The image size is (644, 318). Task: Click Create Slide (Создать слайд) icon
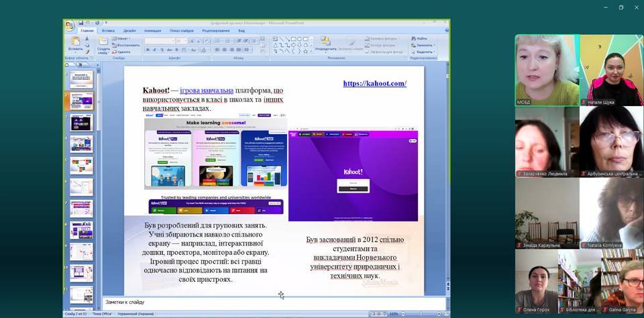103,42
